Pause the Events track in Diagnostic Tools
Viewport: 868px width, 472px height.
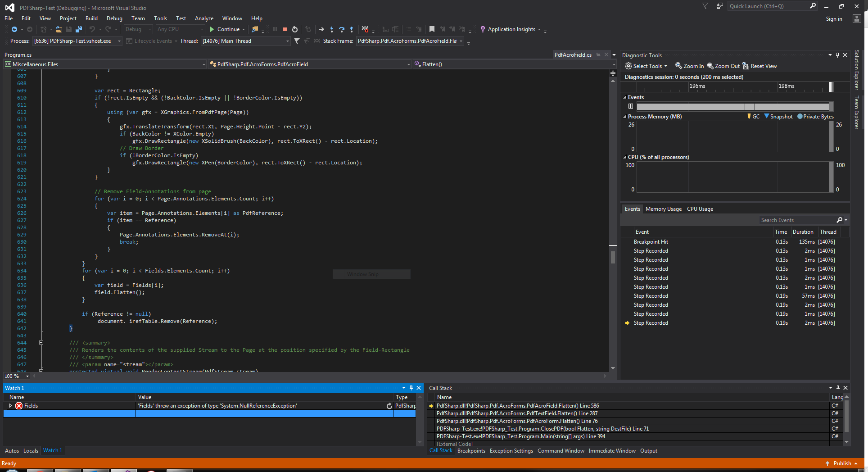[x=631, y=106]
